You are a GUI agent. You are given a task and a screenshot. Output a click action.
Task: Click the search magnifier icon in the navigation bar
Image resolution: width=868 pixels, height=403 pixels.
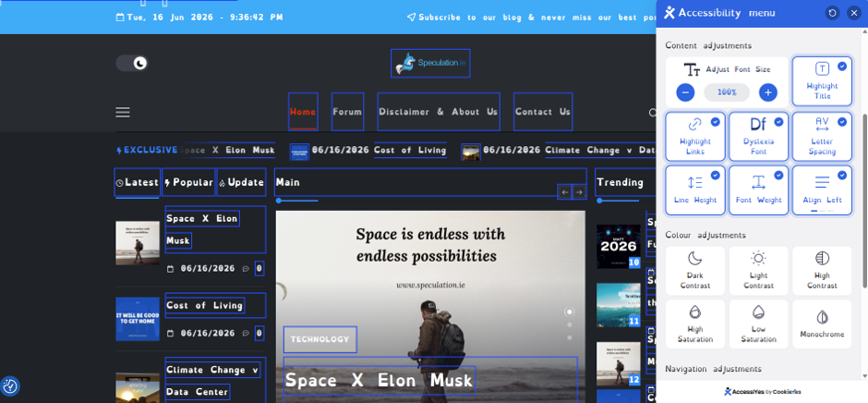coord(653,113)
